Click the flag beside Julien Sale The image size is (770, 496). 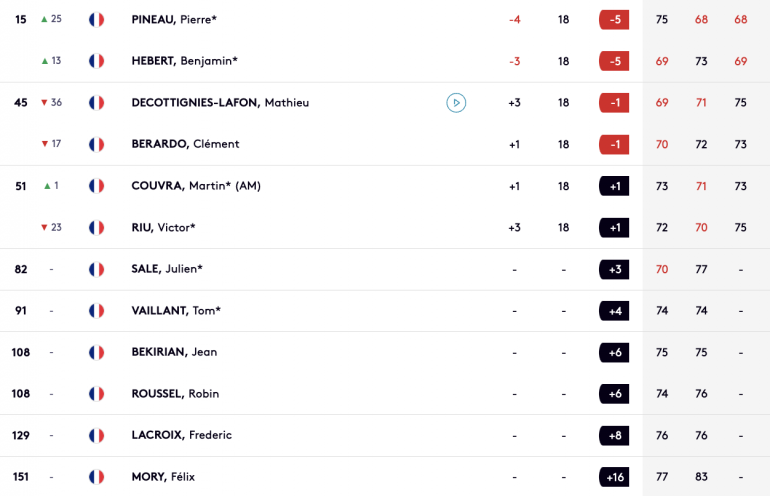click(x=96, y=269)
